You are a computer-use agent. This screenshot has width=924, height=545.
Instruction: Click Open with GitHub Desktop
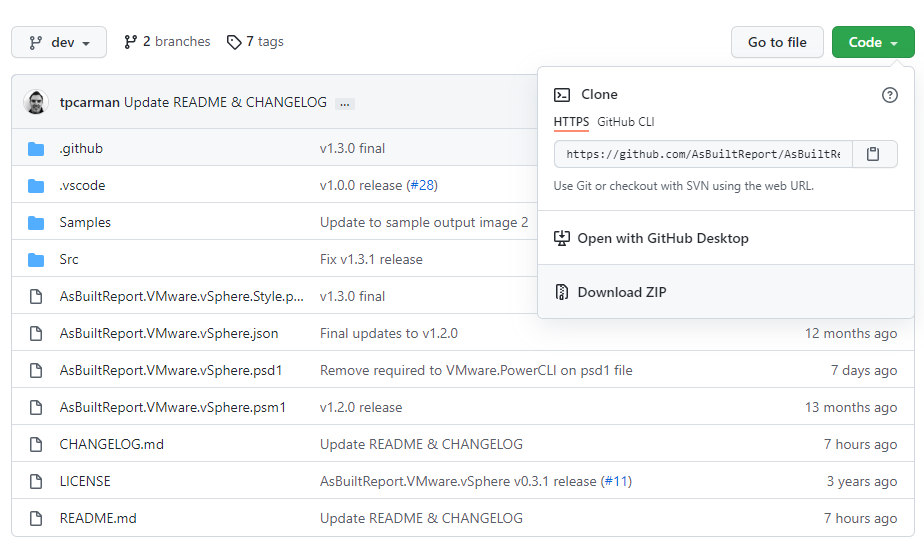(725, 238)
